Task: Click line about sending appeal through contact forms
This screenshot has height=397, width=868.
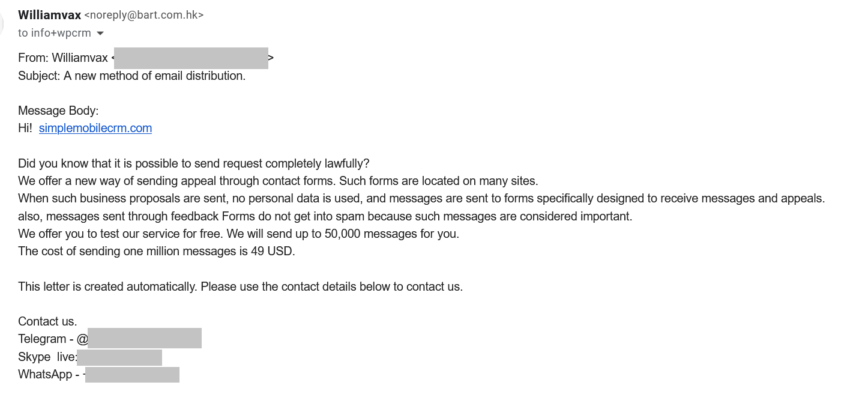Action: (x=278, y=181)
